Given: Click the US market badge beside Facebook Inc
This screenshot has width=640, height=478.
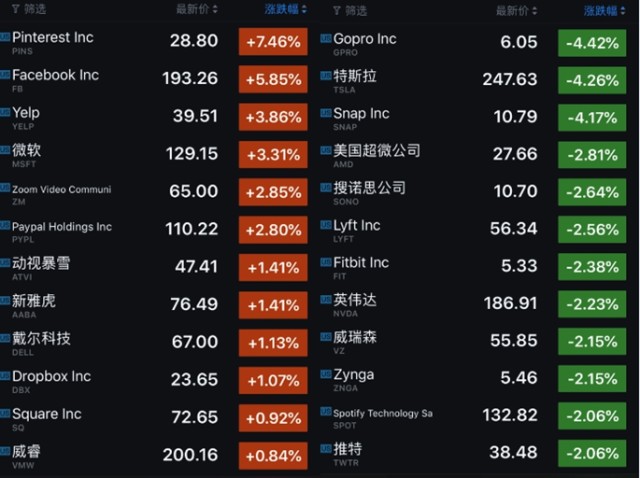Looking at the screenshot, I should (x=5, y=75).
